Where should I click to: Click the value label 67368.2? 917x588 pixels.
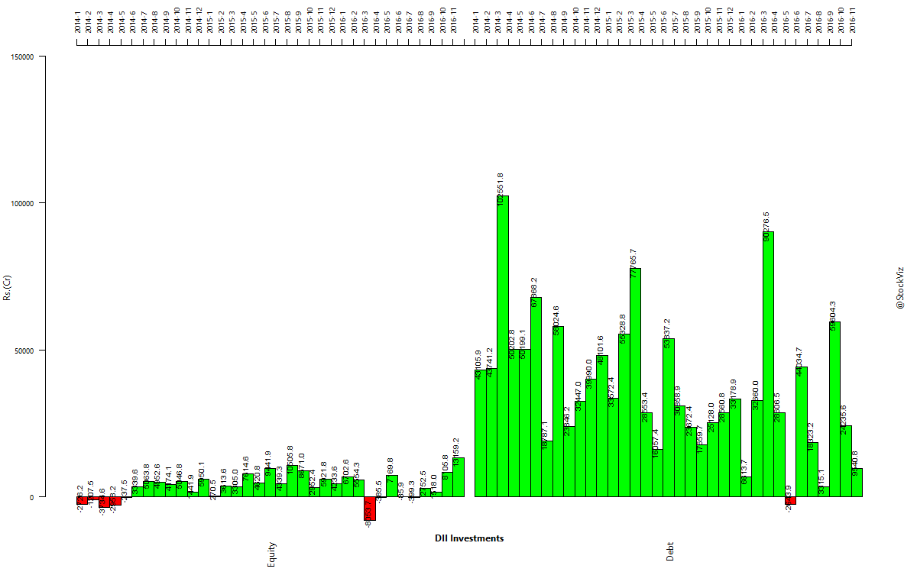coord(534,294)
